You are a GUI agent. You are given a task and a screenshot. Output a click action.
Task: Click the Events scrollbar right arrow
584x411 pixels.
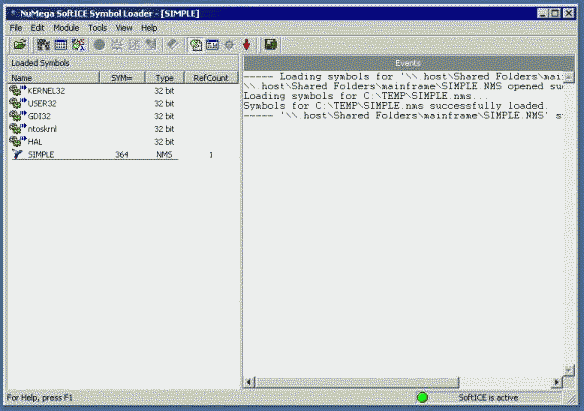557,382
